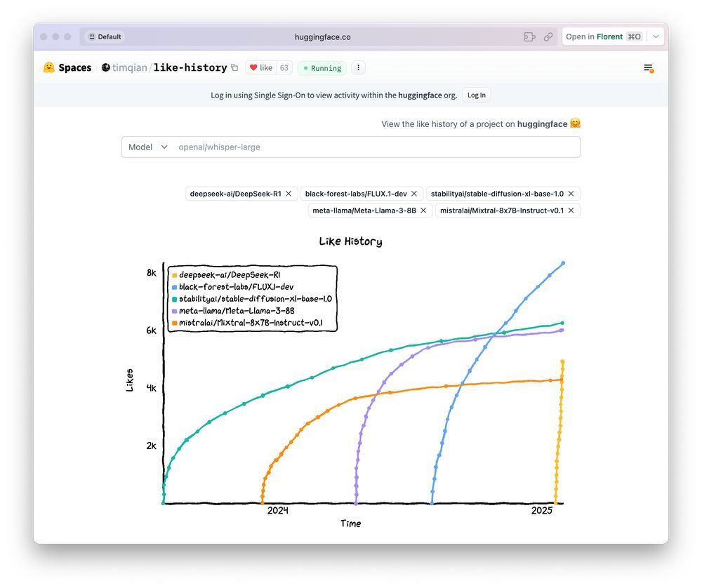
Task: Click the Likes axis title
Action: (x=129, y=380)
